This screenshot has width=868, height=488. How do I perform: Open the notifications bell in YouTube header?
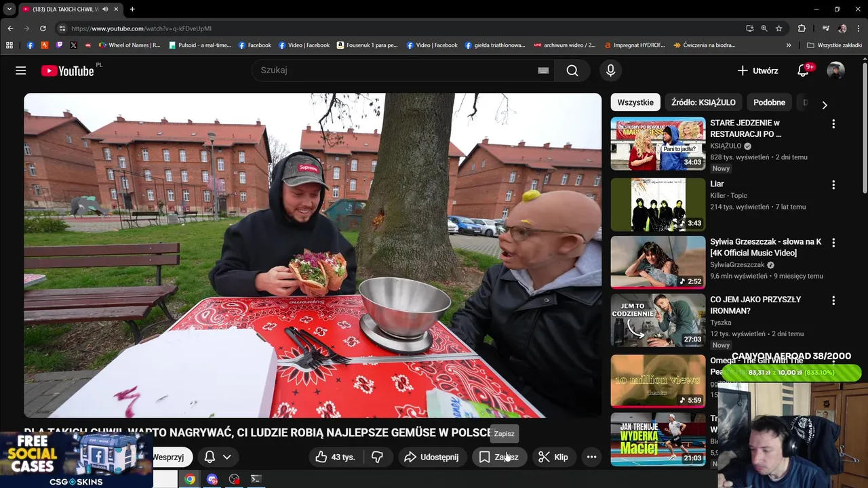pos(803,70)
